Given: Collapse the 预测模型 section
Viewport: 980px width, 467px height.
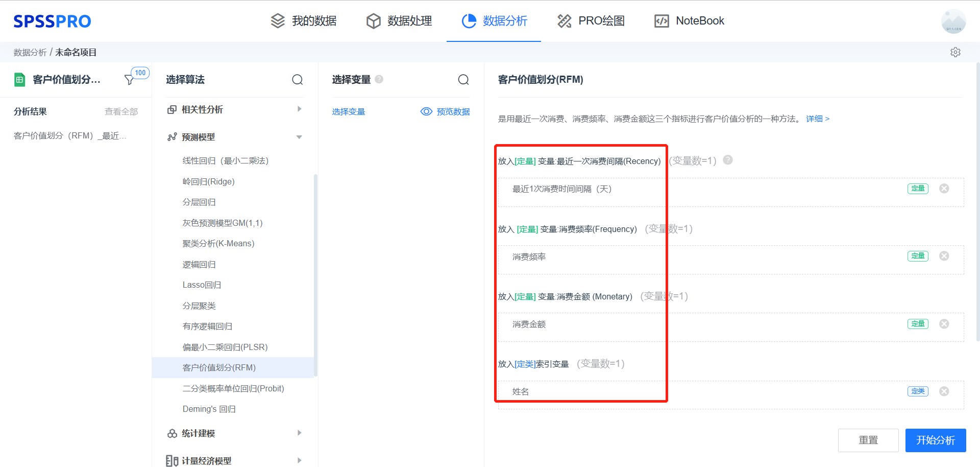Looking at the screenshot, I should pyautogui.click(x=299, y=137).
